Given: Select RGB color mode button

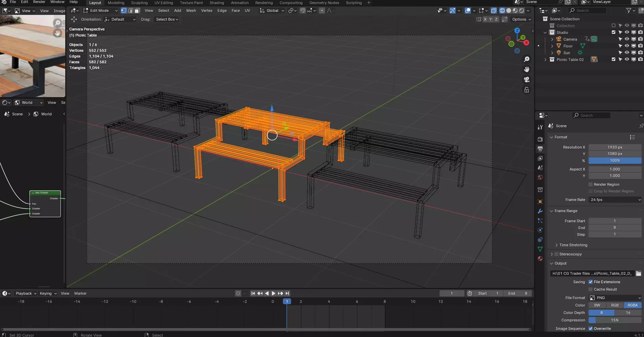Looking at the screenshot, I should pyautogui.click(x=615, y=305).
